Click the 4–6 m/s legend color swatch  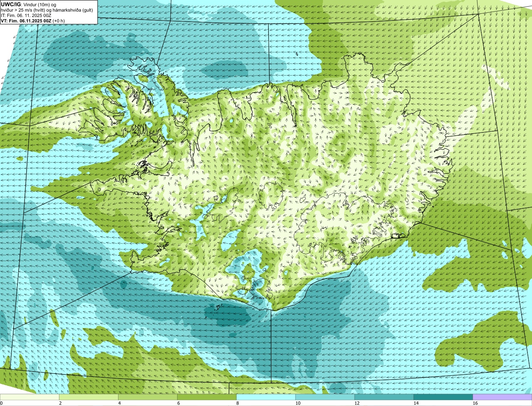pos(148,397)
